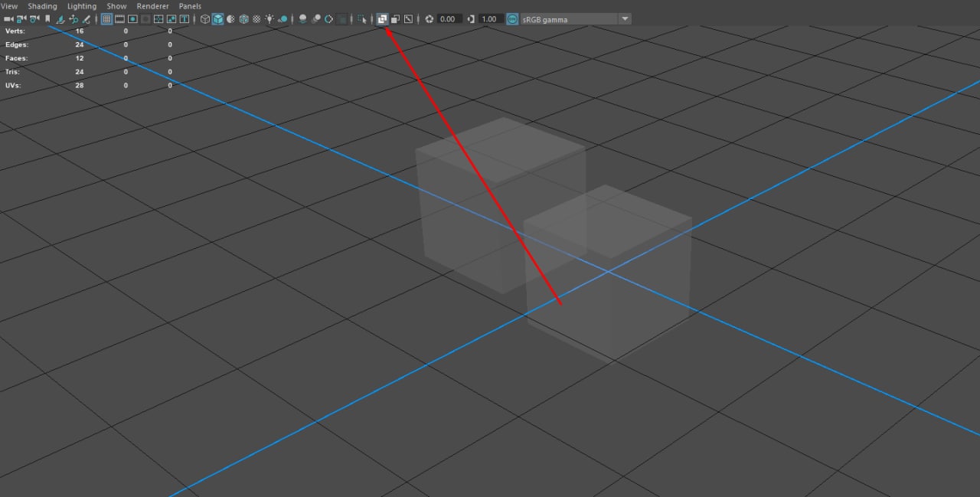Toggle the Lock Camera icon

click(21, 19)
